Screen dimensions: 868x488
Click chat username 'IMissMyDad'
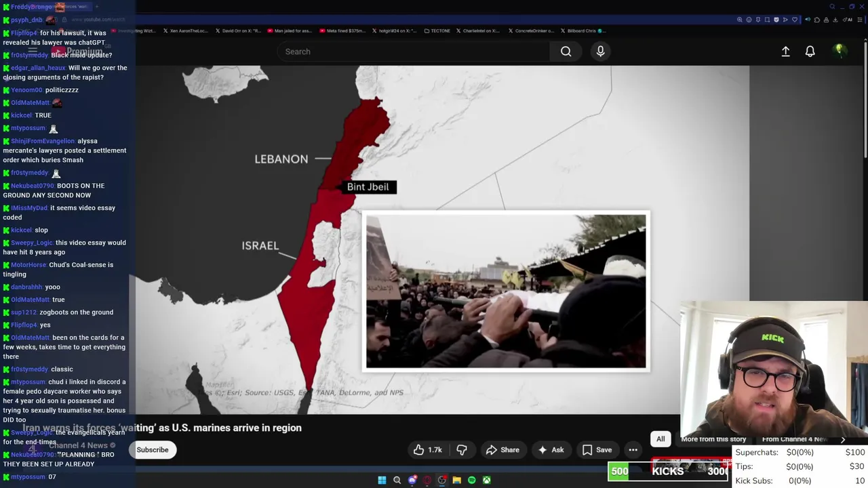point(30,208)
